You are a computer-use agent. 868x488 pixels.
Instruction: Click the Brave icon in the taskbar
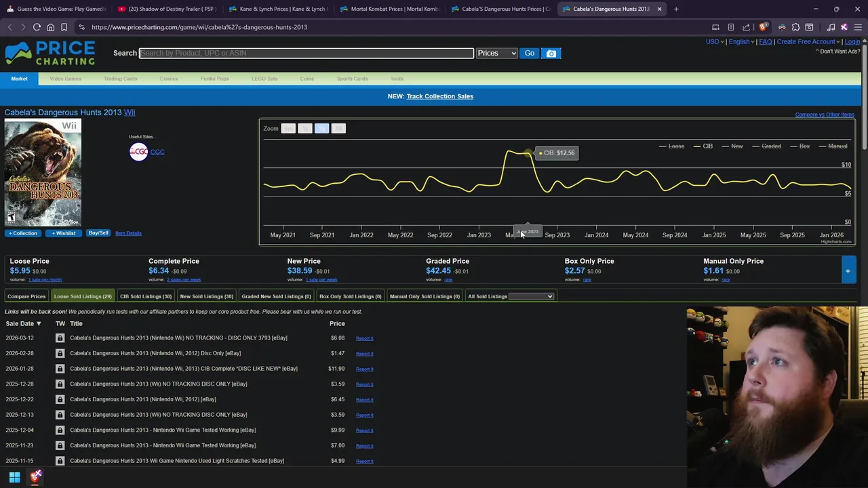click(x=36, y=477)
